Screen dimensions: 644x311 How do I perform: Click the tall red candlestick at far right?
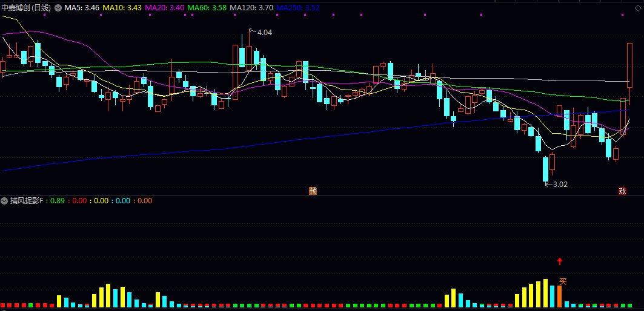click(x=629, y=65)
